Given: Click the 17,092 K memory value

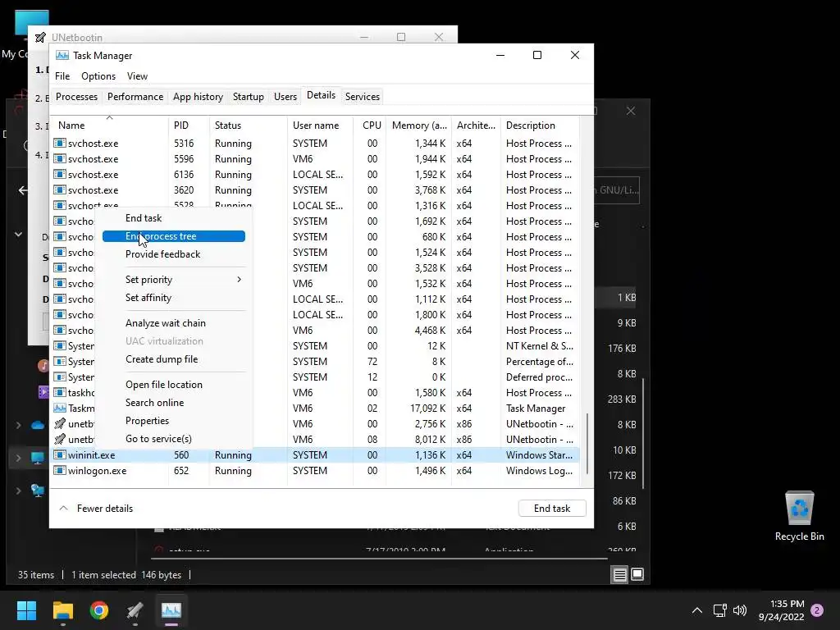Looking at the screenshot, I should point(427,409).
